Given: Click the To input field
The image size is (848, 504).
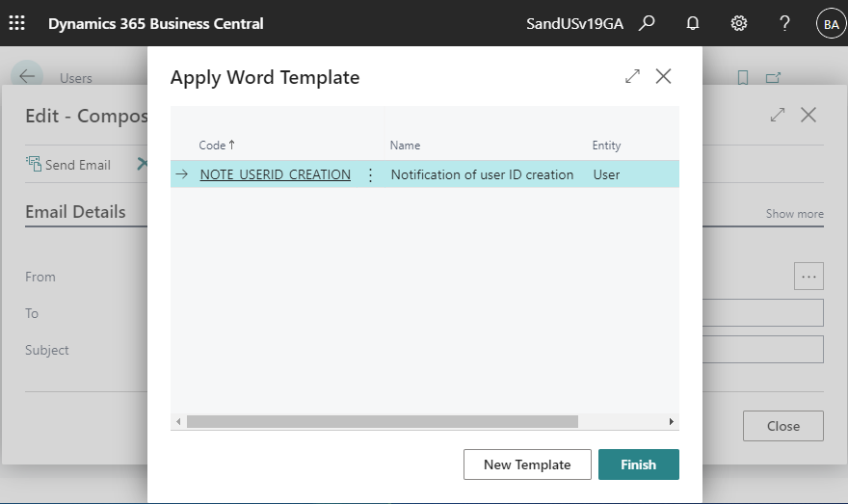Looking at the screenshot, I should coord(763,312).
